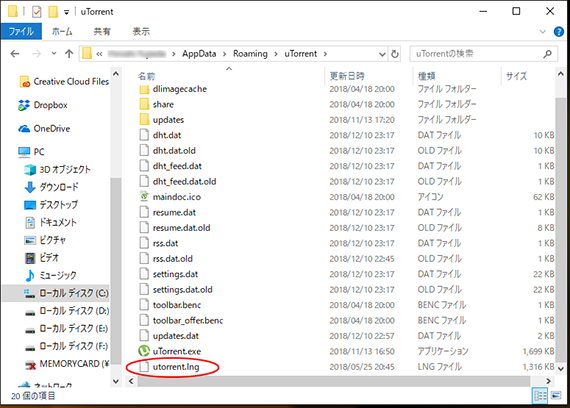Open ビデオ folder in sidebar
The width and height of the screenshot is (570, 408).
tap(41, 258)
